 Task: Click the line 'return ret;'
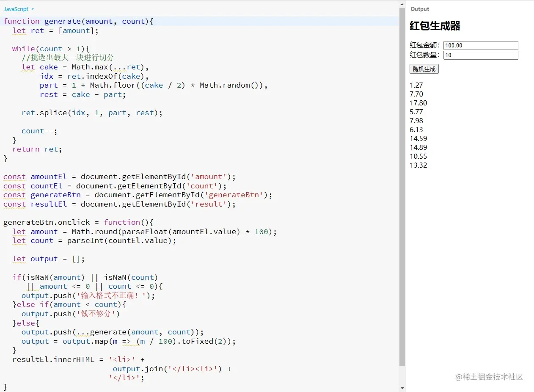click(x=37, y=149)
